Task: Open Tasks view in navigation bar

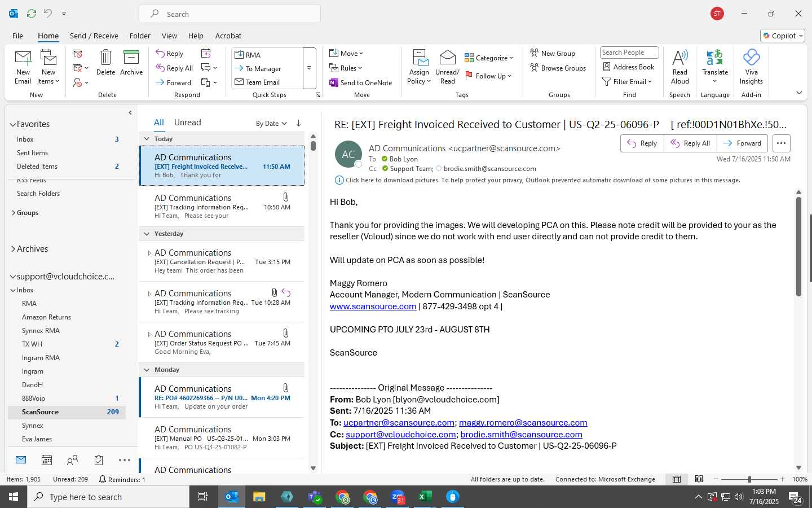Action: (x=99, y=460)
